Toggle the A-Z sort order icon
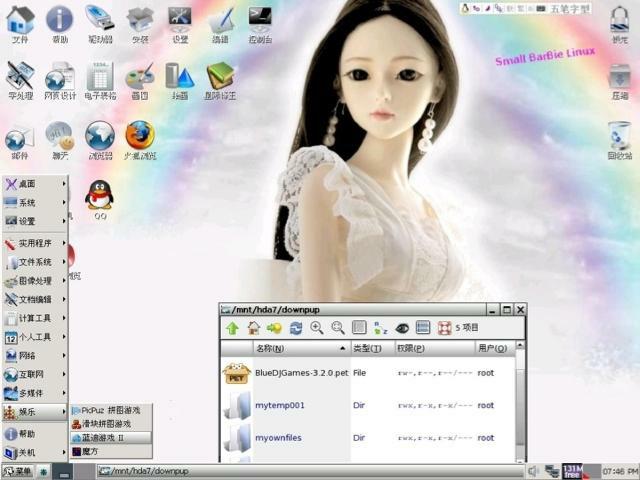The height and width of the screenshot is (480, 640). pyautogui.click(x=380, y=327)
